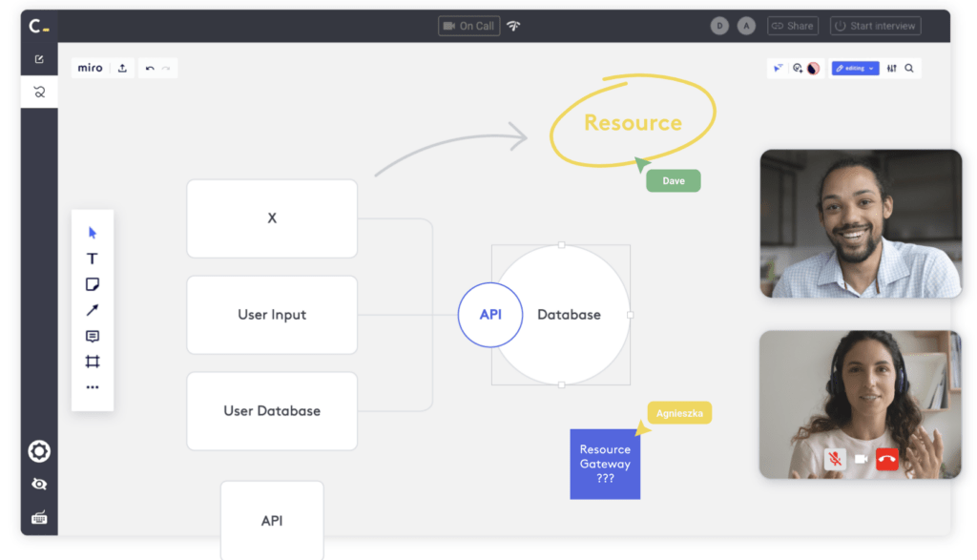Click the miro logo menu
This screenshot has height=560, width=977.
[89, 68]
